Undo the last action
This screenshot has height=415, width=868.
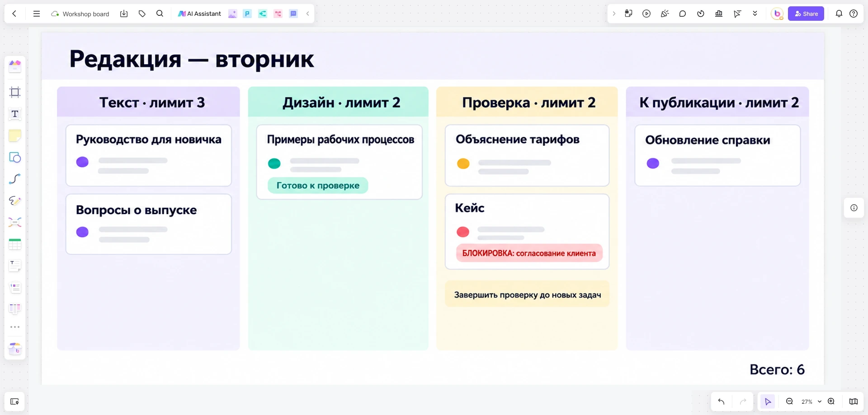[721, 401]
